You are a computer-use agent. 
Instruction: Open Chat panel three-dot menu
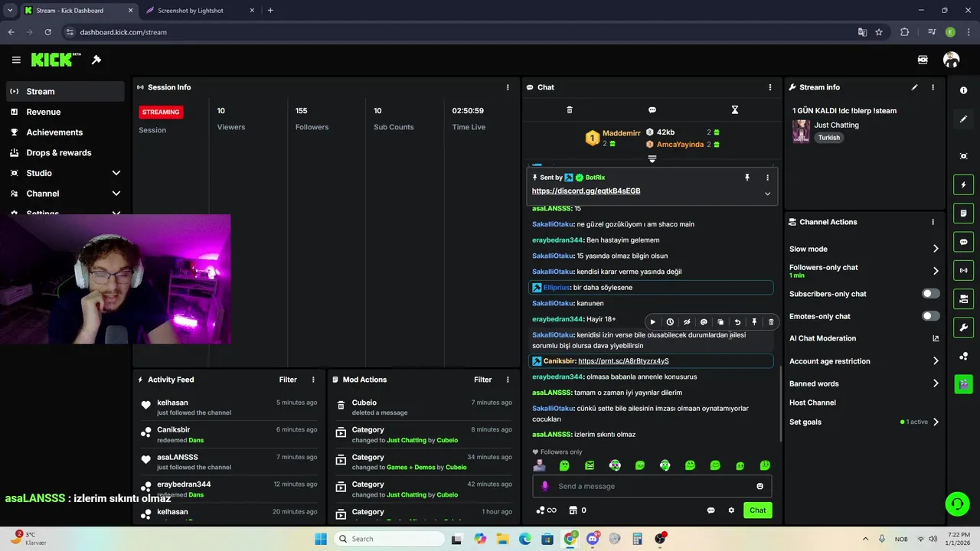[x=770, y=87]
